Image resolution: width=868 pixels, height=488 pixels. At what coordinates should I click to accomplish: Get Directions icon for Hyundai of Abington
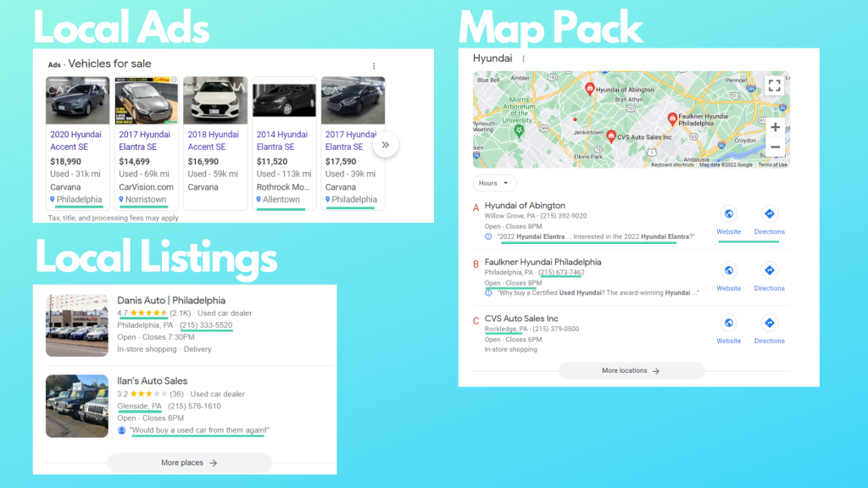click(x=769, y=214)
